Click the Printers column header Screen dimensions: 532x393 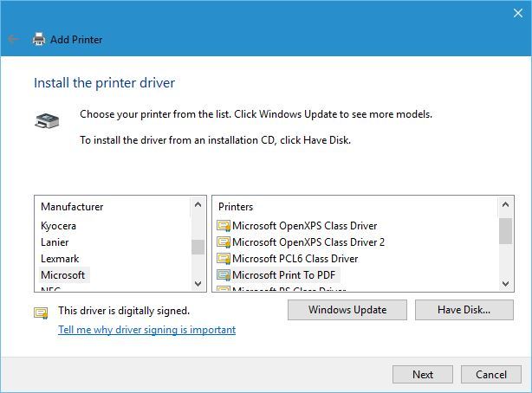[x=236, y=207]
